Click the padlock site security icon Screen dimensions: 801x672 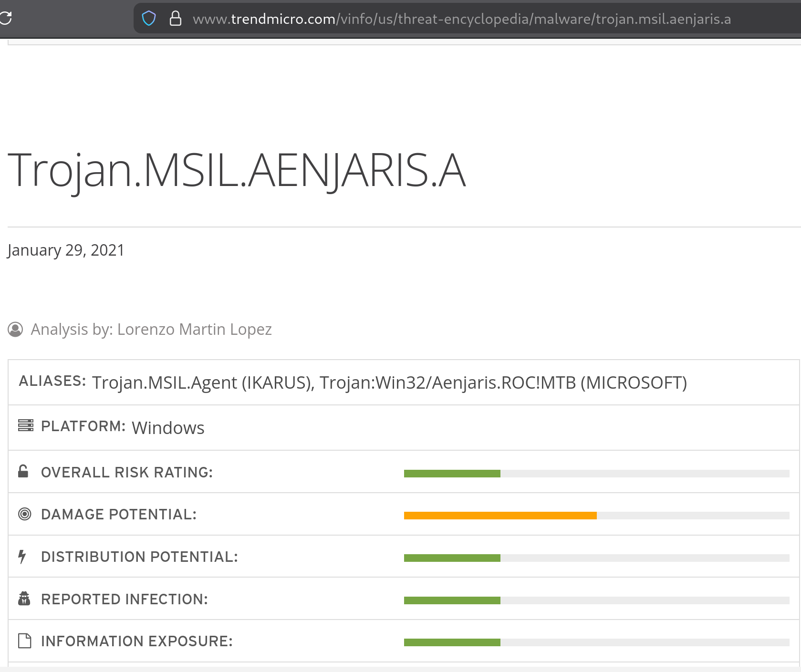176,19
